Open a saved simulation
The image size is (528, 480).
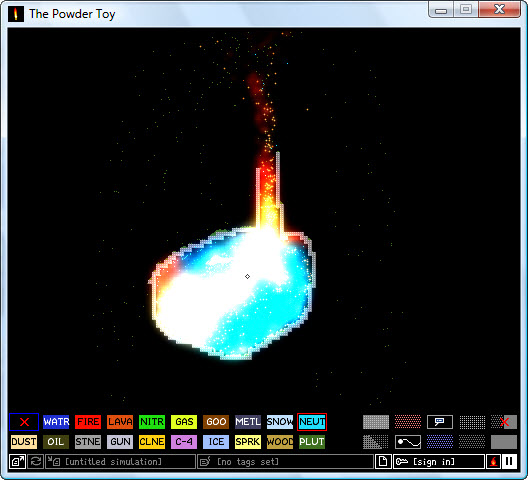pyautogui.click(x=18, y=461)
